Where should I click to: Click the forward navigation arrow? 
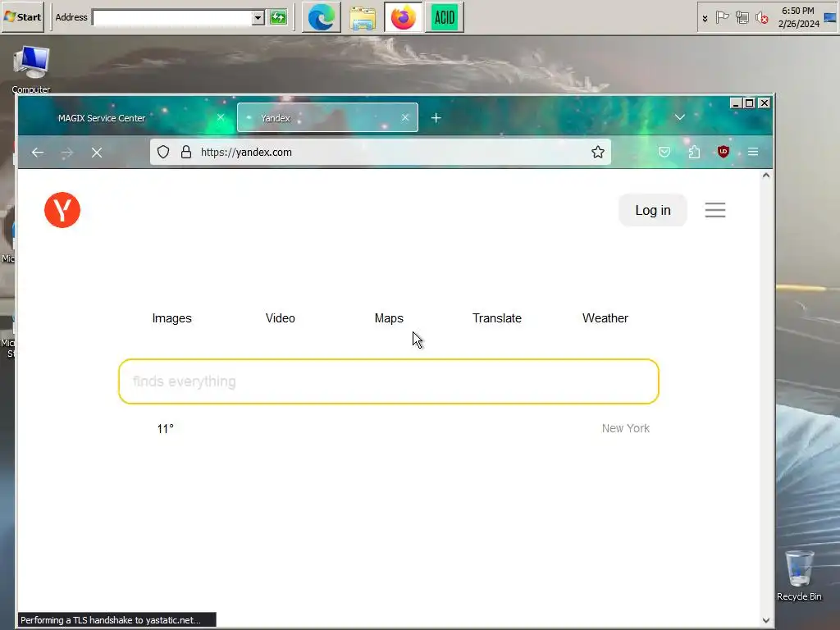pyautogui.click(x=67, y=153)
